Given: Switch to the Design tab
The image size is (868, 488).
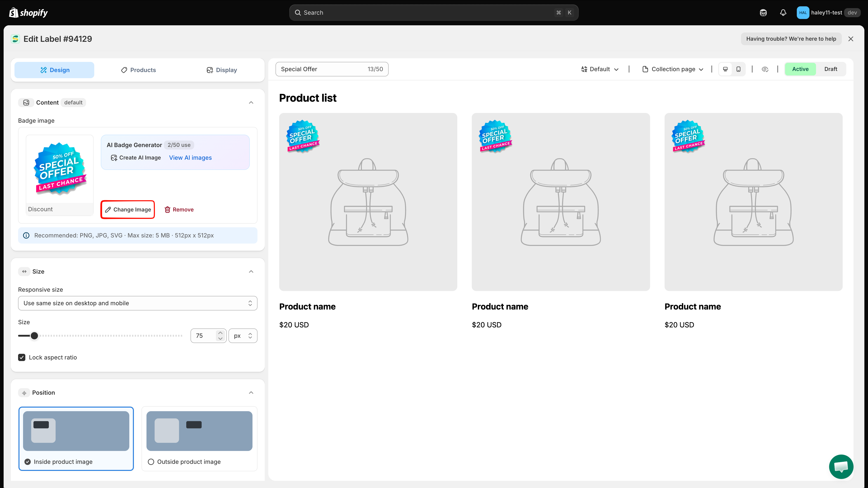Looking at the screenshot, I should [x=54, y=70].
